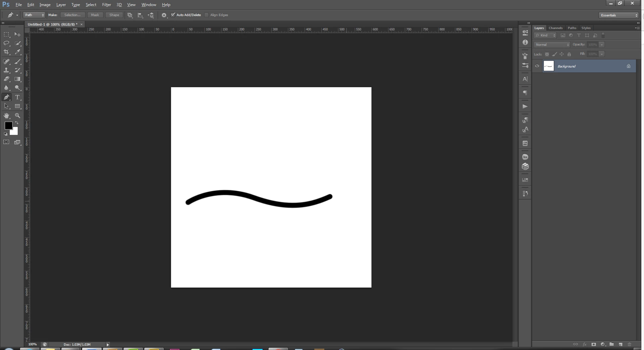This screenshot has height=350, width=644.
Task: Choose the Lasso tool
Action: tap(6, 43)
